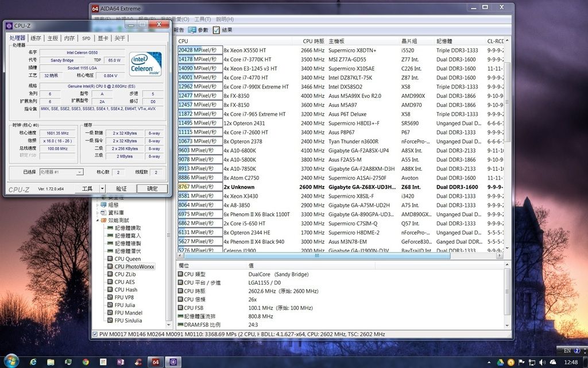Click the 資料庫 database icon in the tree
Screen dimensions: 588x368
point(103,213)
